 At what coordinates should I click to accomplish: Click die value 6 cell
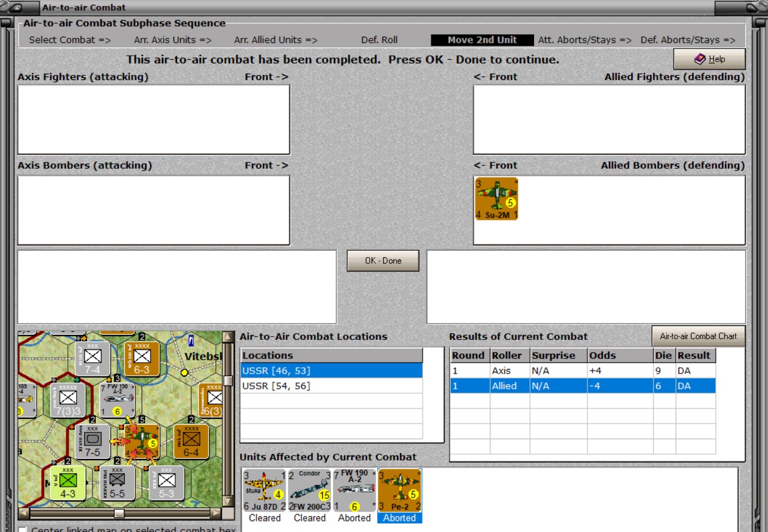pyautogui.click(x=664, y=386)
